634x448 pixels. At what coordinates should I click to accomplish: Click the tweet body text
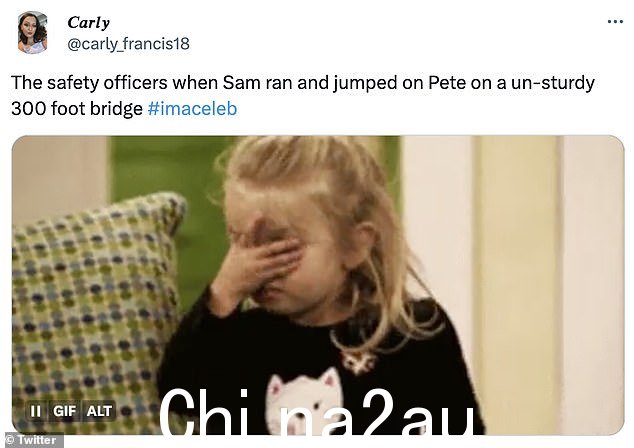coord(302,95)
